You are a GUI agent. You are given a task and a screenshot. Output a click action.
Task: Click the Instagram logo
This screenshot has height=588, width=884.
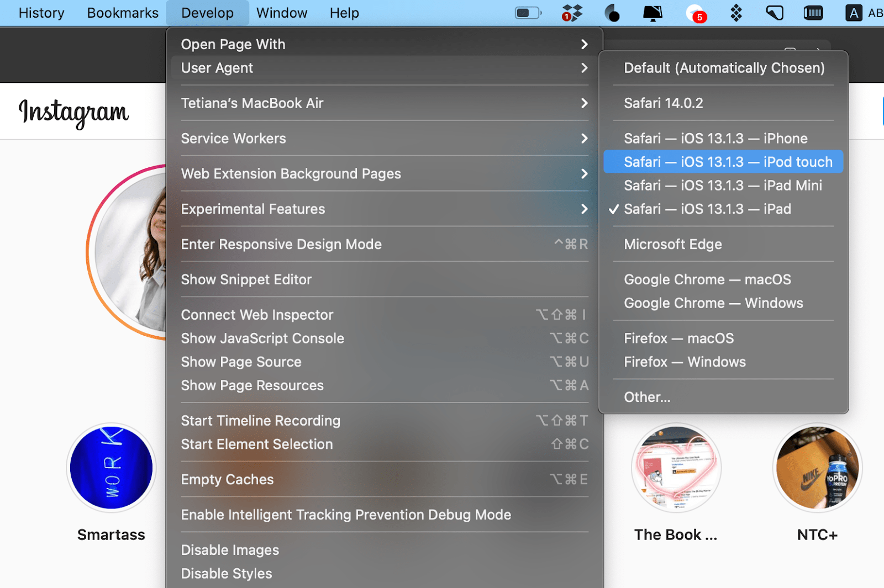tap(73, 113)
